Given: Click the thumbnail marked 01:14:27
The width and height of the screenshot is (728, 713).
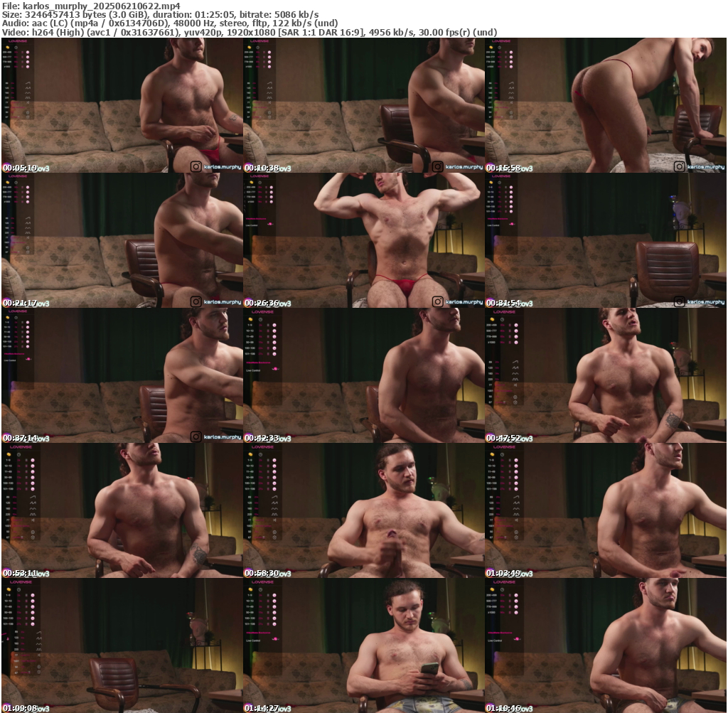Looking at the screenshot, I should coord(363,645).
